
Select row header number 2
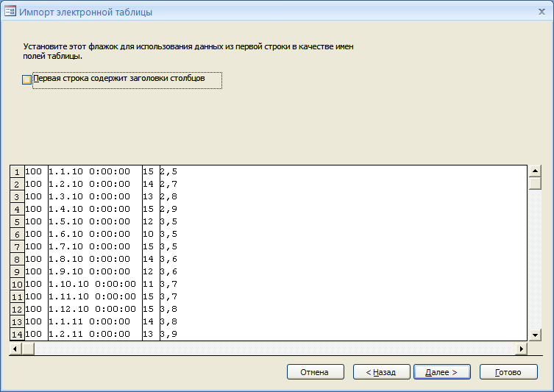pos(17,184)
